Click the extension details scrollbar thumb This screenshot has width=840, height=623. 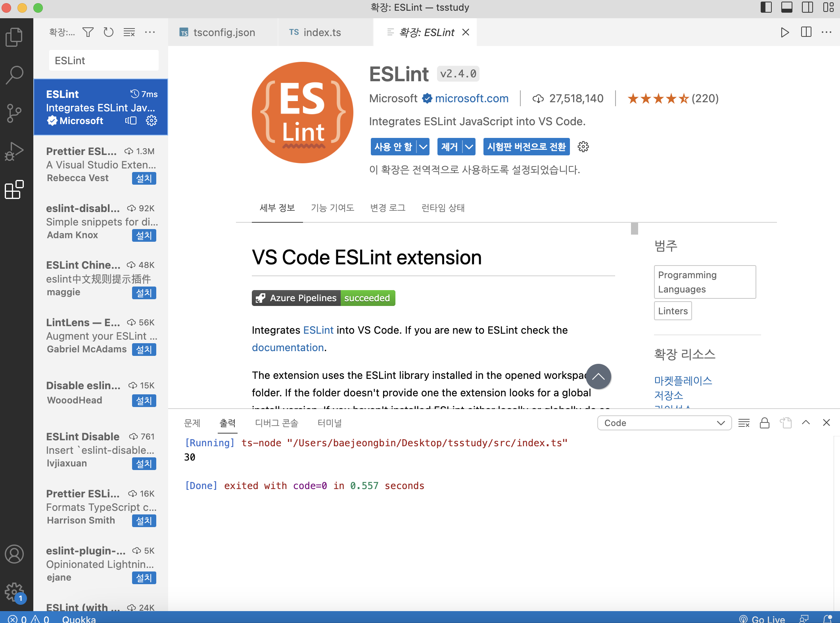634,229
